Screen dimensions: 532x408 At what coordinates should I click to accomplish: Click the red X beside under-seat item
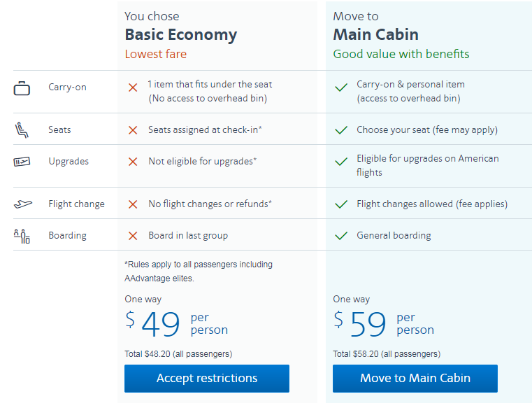133,87
